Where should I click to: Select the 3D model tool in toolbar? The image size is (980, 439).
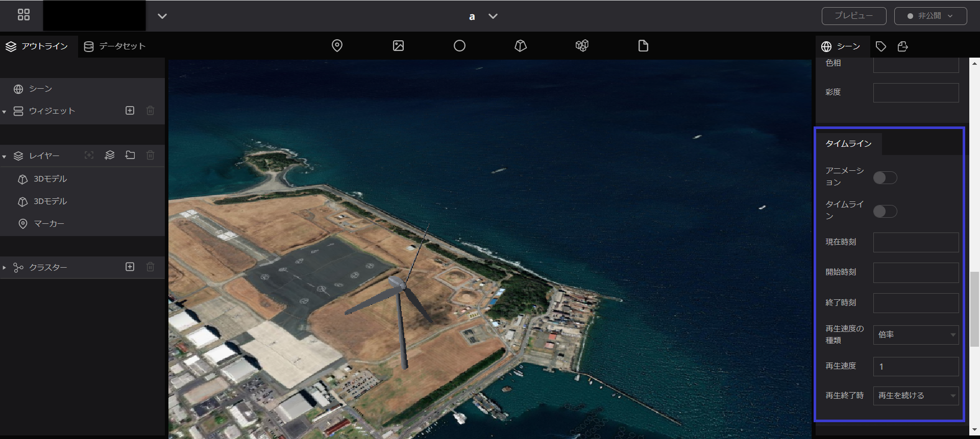tap(521, 46)
